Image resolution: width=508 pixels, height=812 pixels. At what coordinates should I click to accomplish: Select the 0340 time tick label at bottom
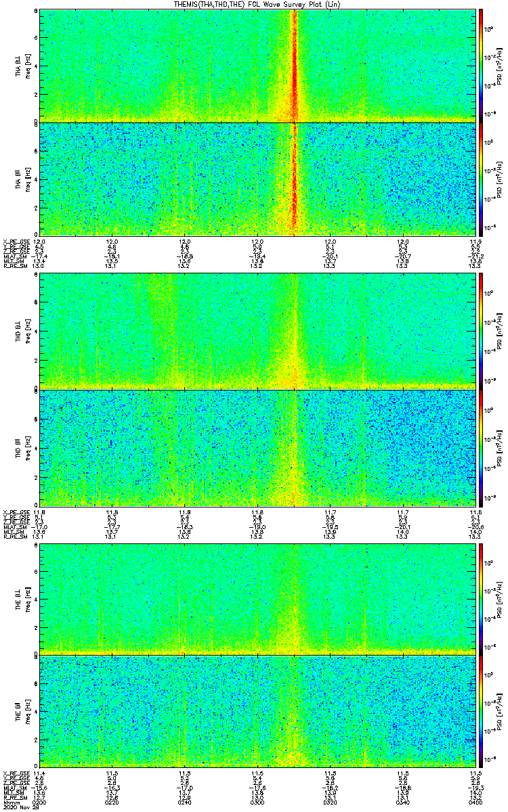pyautogui.click(x=403, y=802)
